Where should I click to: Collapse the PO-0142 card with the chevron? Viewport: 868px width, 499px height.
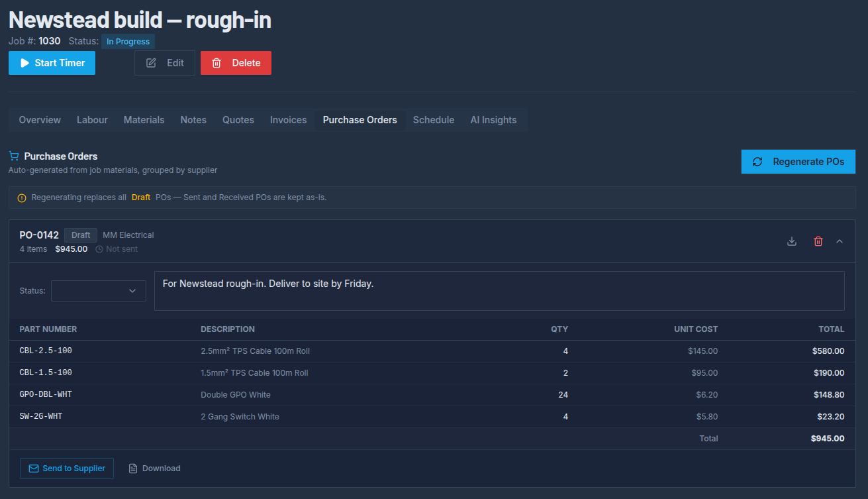point(840,241)
